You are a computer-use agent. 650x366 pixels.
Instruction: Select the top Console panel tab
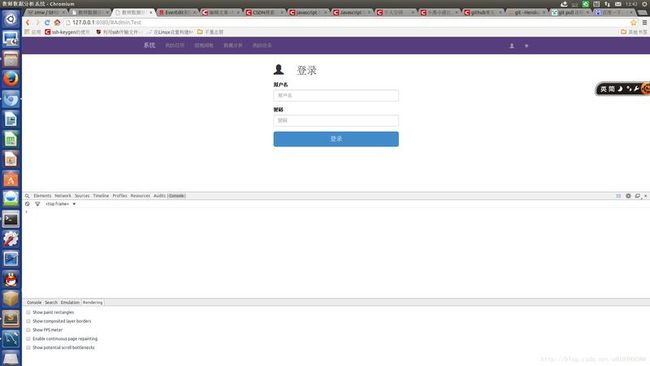177,196
